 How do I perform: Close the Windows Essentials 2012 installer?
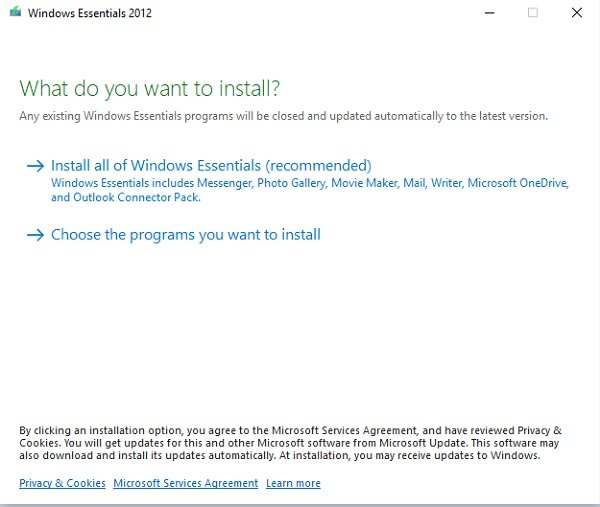click(x=577, y=13)
